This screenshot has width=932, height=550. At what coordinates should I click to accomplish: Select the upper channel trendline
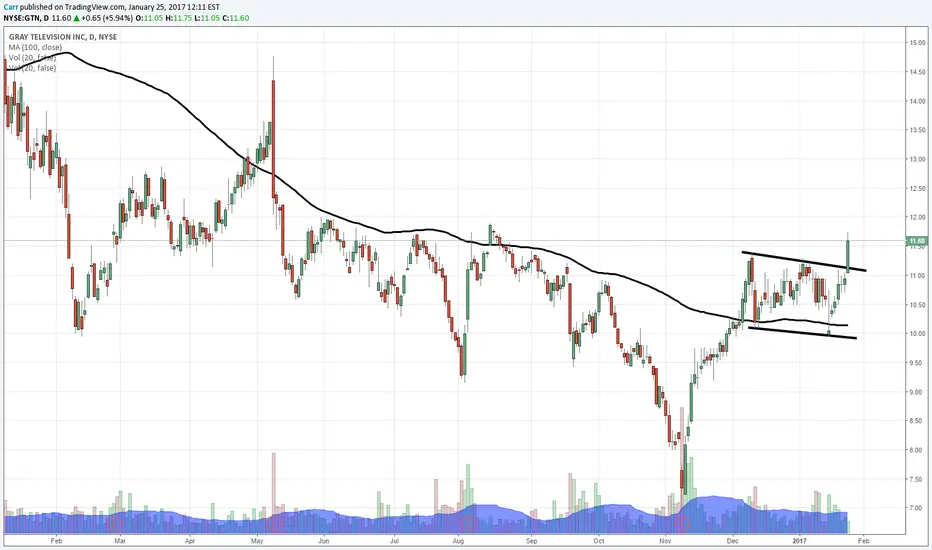(804, 262)
